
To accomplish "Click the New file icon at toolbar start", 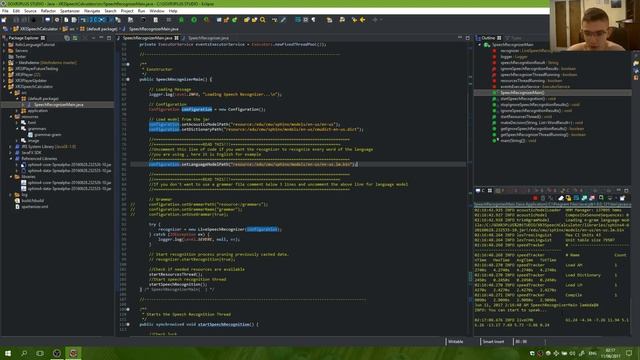I will 4,20.
